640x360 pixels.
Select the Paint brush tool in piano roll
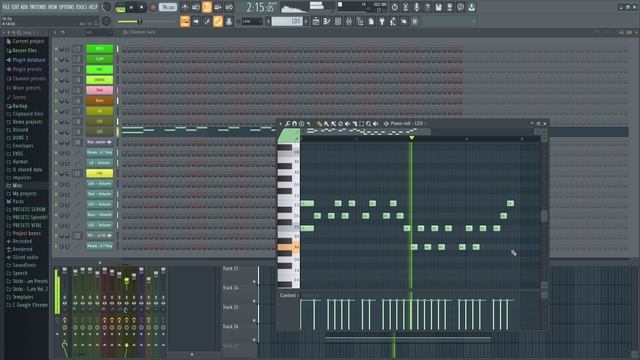(326, 124)
